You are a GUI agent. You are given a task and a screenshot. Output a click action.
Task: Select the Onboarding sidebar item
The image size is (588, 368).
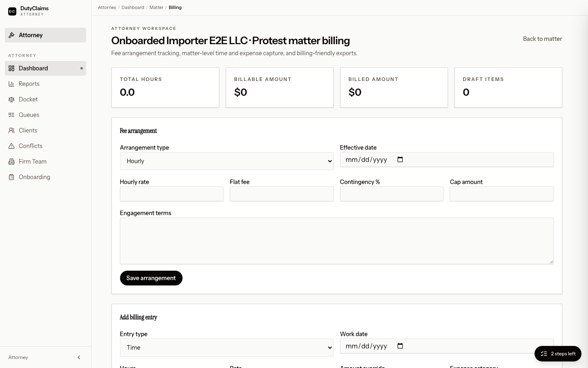pos(45,177)
